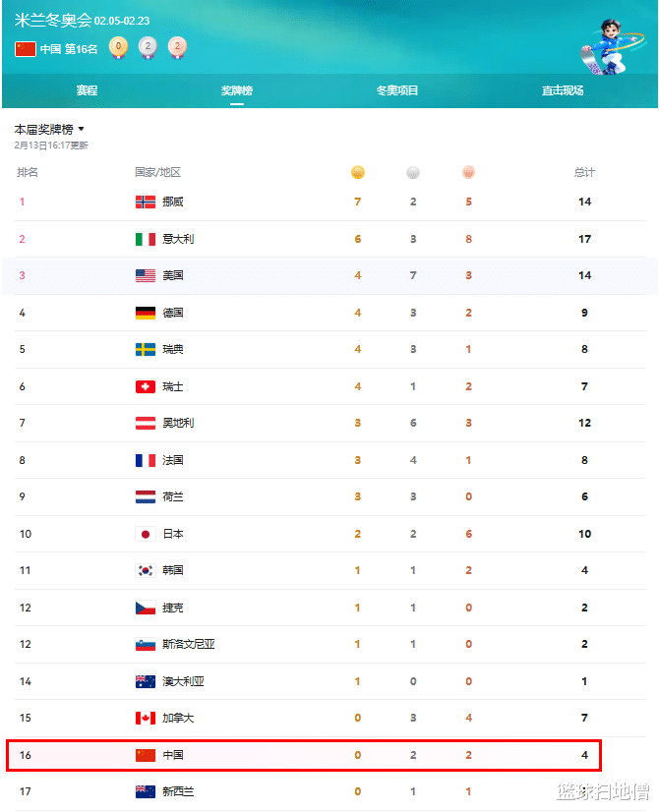Click the gold medal column header icon
The width and height of the screenshot is (659, 812).
(x=358, y=173)
